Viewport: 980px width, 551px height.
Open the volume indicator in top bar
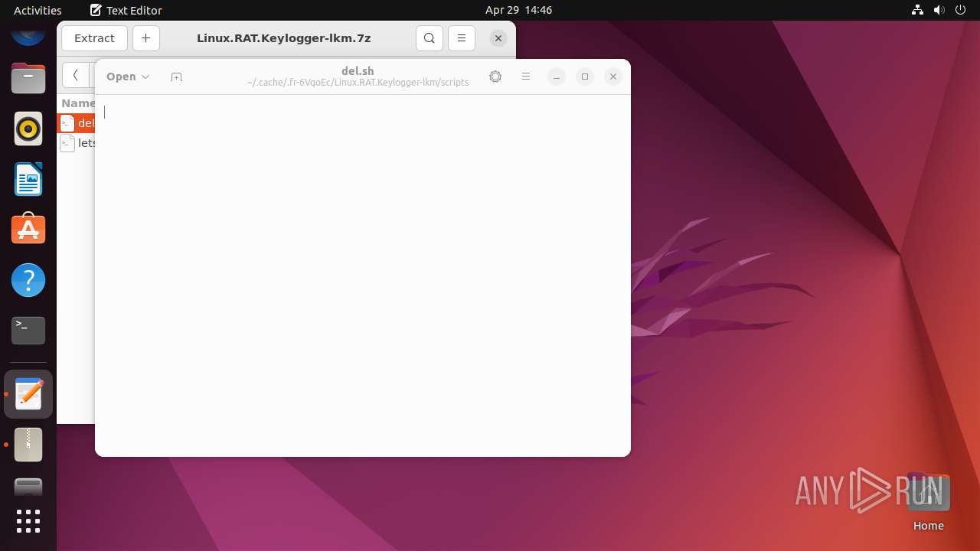pos(939,10)
